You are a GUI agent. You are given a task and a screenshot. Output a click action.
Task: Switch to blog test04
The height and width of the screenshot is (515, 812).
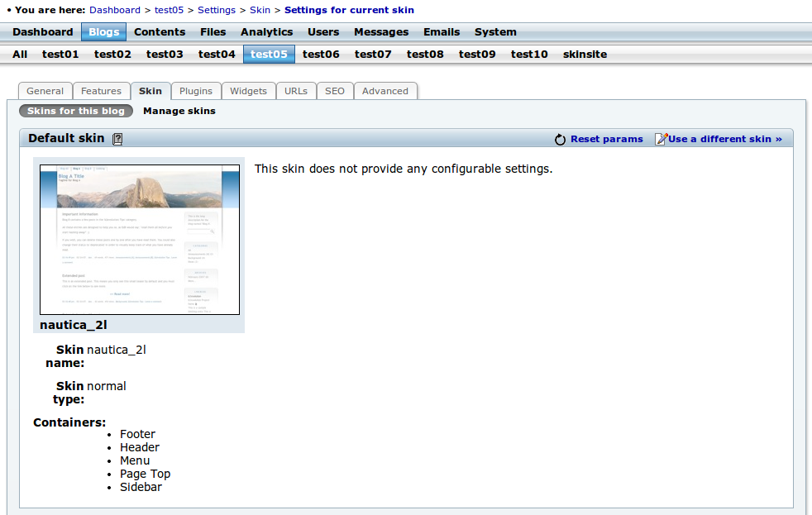pyautogui.click(x=217, y=55)
